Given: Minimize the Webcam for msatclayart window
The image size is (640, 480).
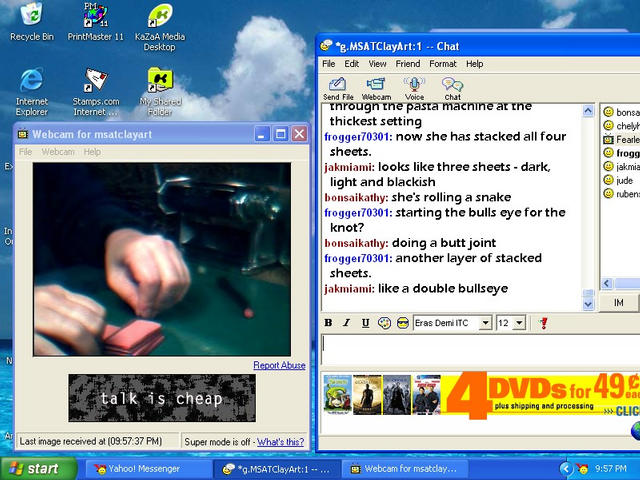Looking at the screenshot, I should coord(262,134).
